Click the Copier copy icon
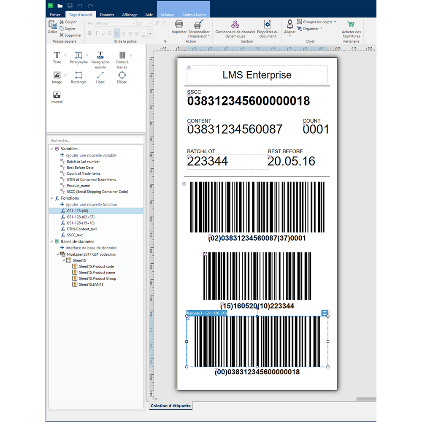 [x=62, y=29]
